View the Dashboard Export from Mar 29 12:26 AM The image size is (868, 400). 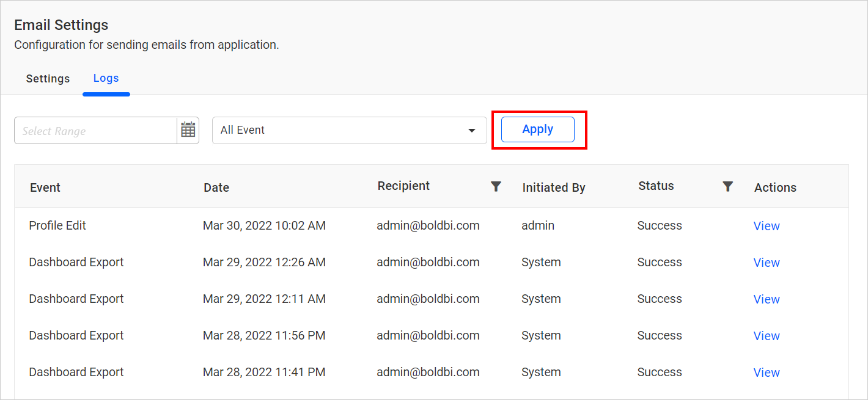tap(767, 262)
